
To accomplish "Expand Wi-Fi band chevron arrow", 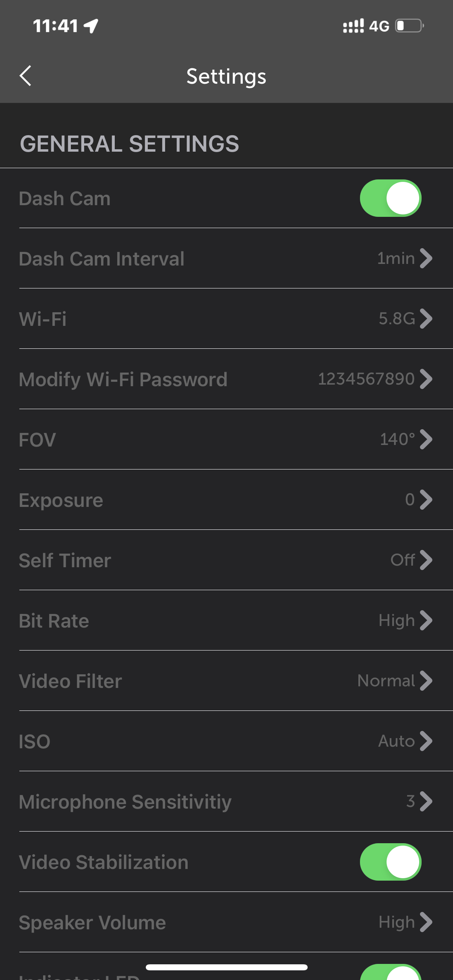I will click(x=426, y=319).
